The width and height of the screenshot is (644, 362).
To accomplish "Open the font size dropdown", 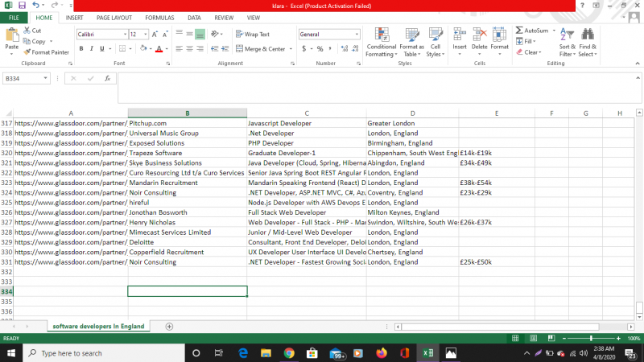I will [x=145, y=35].
